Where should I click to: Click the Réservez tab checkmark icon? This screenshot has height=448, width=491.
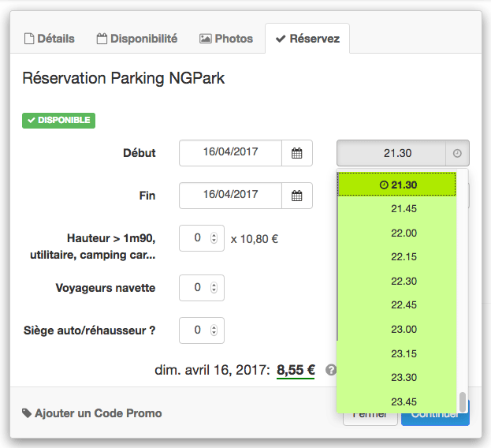[x=281, y=39]
